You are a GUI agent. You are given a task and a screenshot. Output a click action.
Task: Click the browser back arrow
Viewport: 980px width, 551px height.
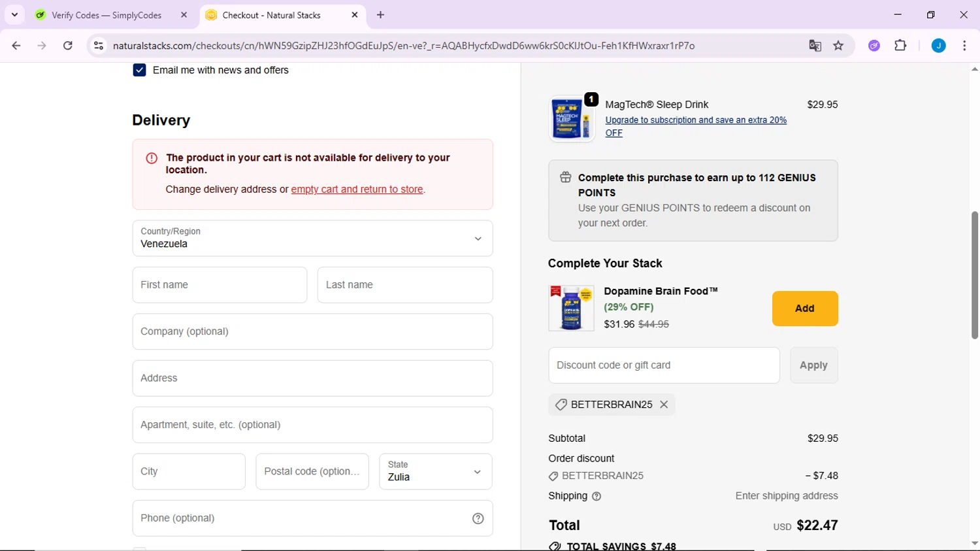16,46
